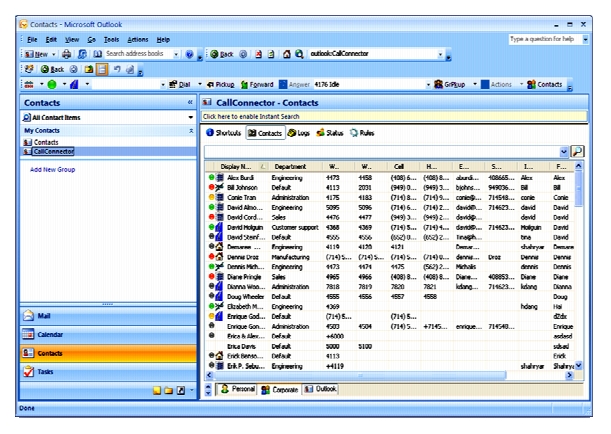Click the horizontal scrollbar right arrow
This screenshot has height=434, width=611.
(x=569, y=375)
